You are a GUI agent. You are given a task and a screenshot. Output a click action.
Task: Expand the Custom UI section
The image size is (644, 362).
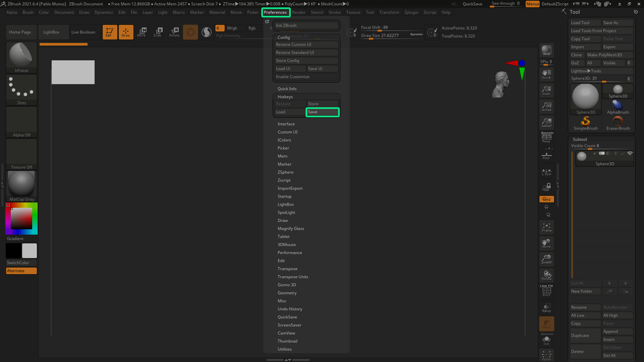[x=287, y=132]
